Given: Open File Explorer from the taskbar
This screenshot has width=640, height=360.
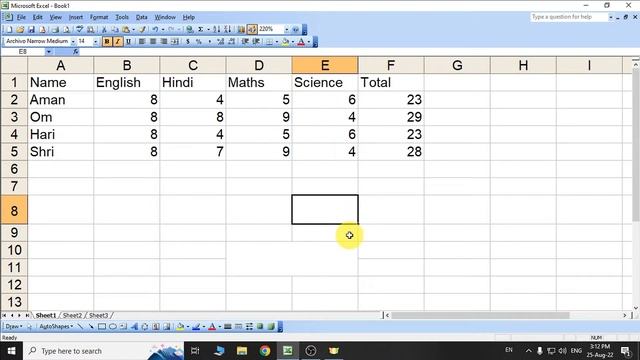Looking at the screenshot, I should [242, 351].
